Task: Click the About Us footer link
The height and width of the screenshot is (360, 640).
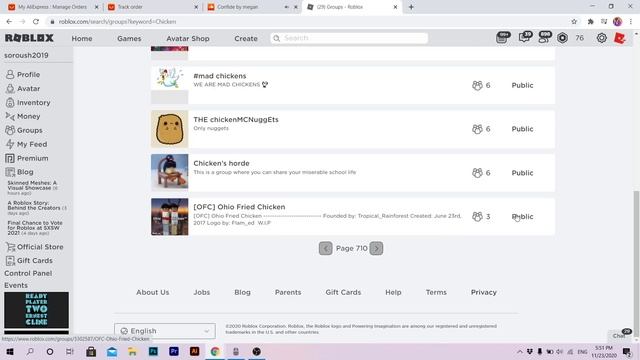Action: (x=153, y=292)
